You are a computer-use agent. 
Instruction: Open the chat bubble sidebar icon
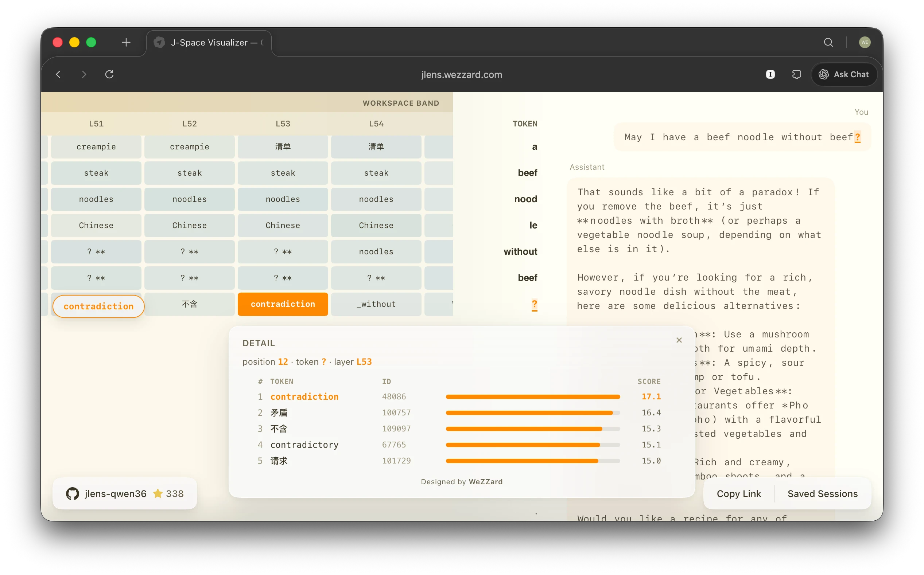[796, 75]
